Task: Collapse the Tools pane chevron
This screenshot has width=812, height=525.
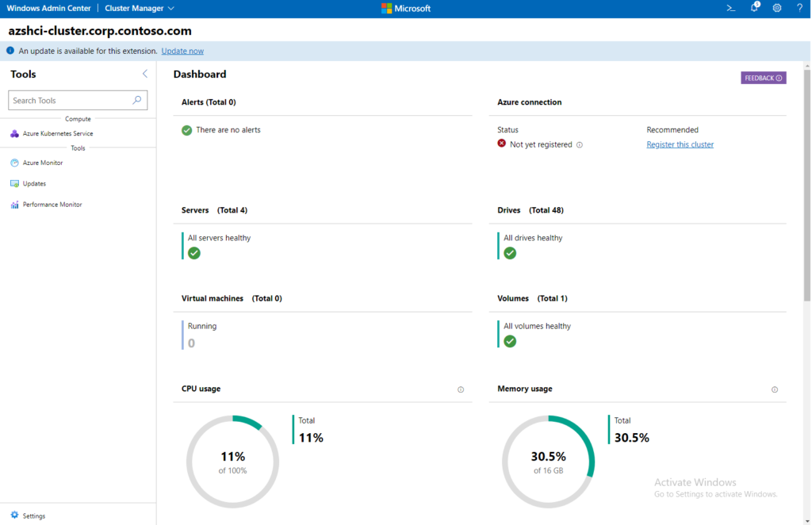Action: pyautogui.click(x=145, y=74)
